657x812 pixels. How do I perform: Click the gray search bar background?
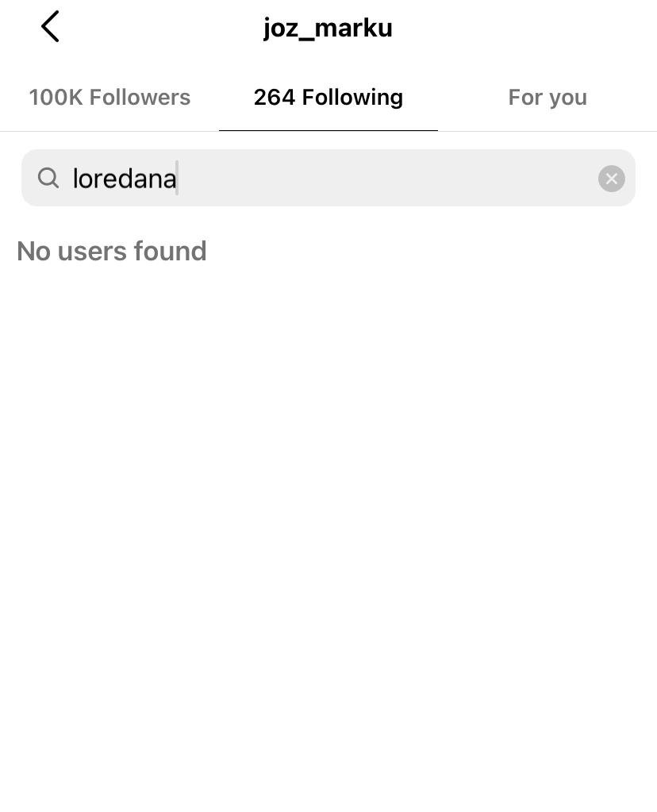pyautogui.click(x=397, y=179)
